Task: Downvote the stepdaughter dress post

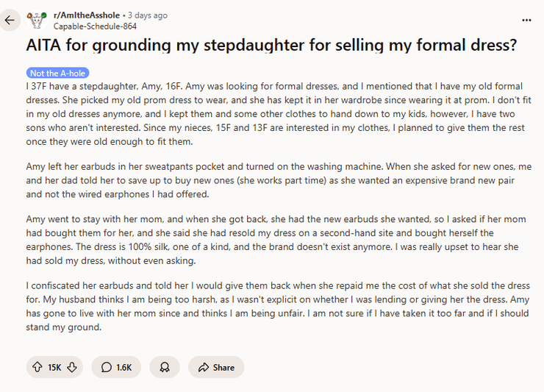Action: coord(72,367)
